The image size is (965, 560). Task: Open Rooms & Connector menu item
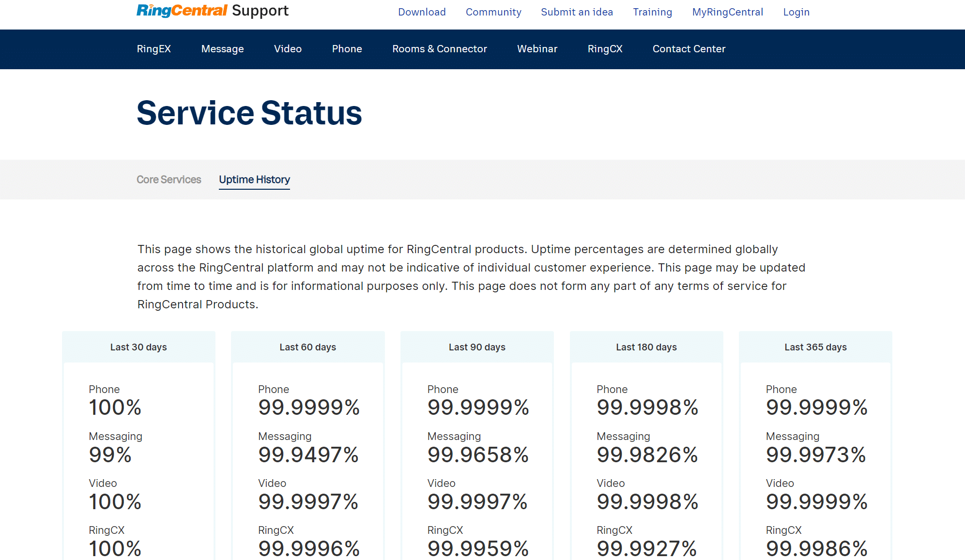click(x=439, y=49)
